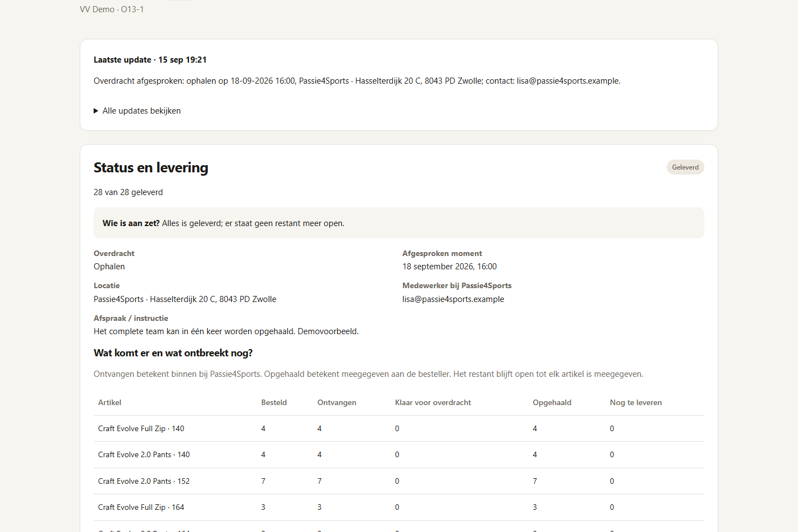This screenshot has width=798, height=532.
Task: Click the 'Locatie' field label
Action: pyautogui.click(x=106, y=285)
